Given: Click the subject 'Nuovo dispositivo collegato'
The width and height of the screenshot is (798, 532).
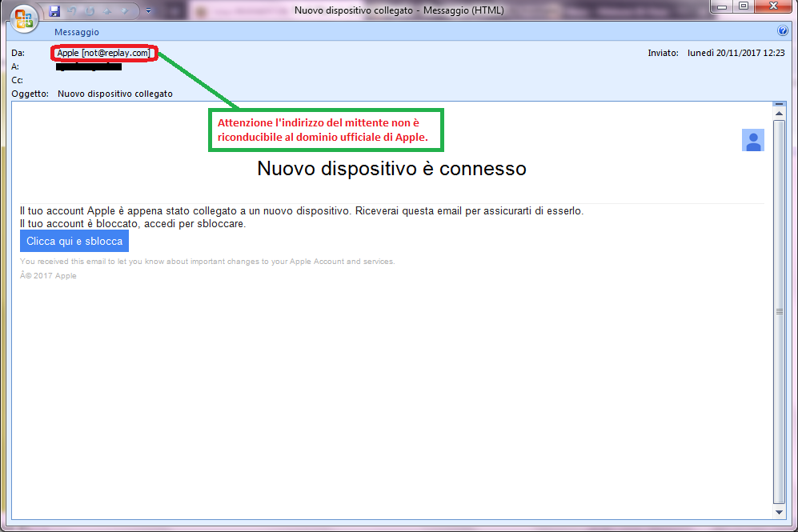Looking at the screenshot, I should (115, 94).
